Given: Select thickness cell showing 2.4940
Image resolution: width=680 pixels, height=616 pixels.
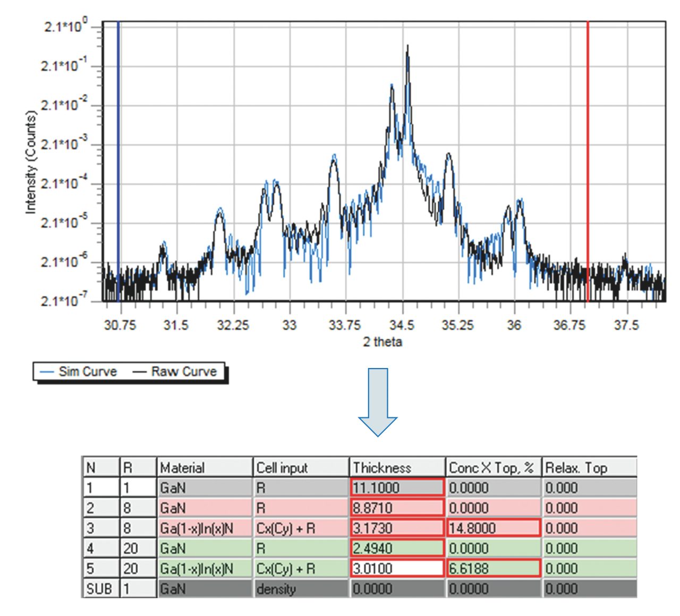Looking at the screenshot, I should (397, 548).
